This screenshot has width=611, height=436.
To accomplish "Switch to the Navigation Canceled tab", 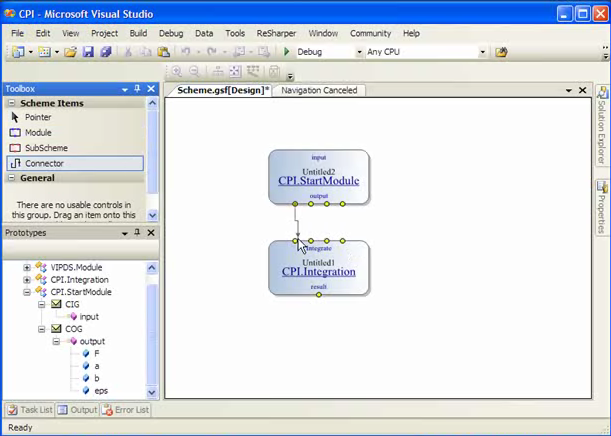I will (x=319, y=90).
